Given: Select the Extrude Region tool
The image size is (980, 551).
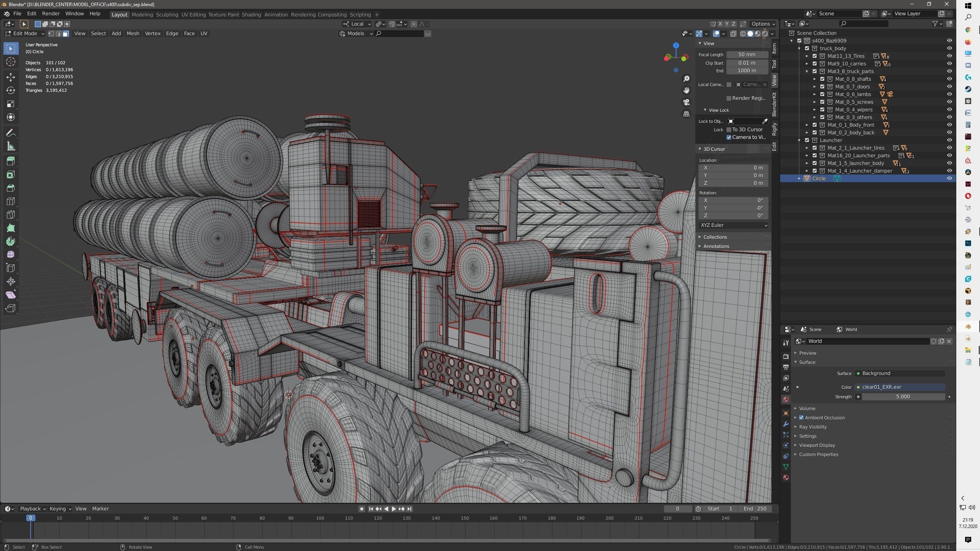Looking at the screenshot, I should coord(11,161).
